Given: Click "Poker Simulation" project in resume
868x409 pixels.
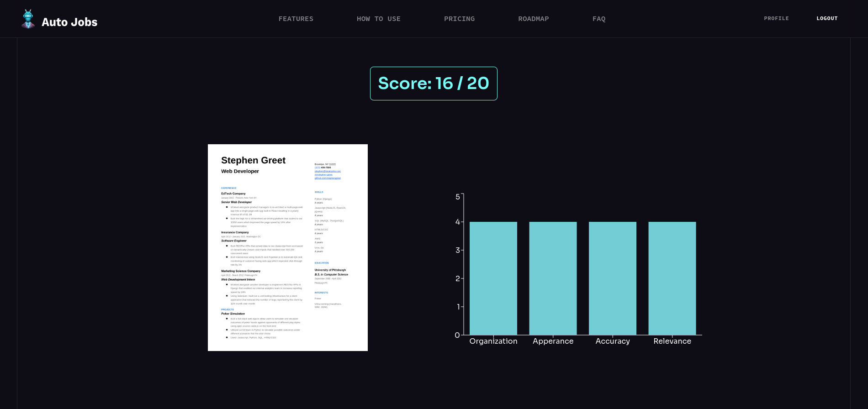Looking at the screenshot, I should [x=233, y=314].
